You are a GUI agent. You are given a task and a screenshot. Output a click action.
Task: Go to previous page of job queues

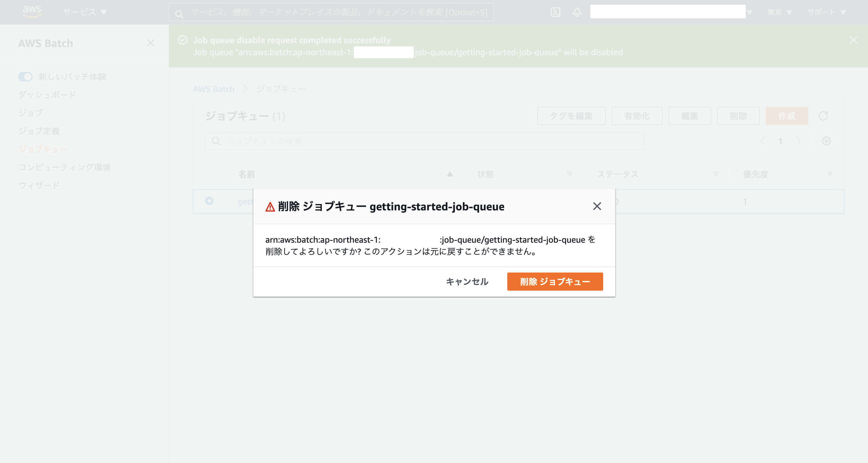762,141
